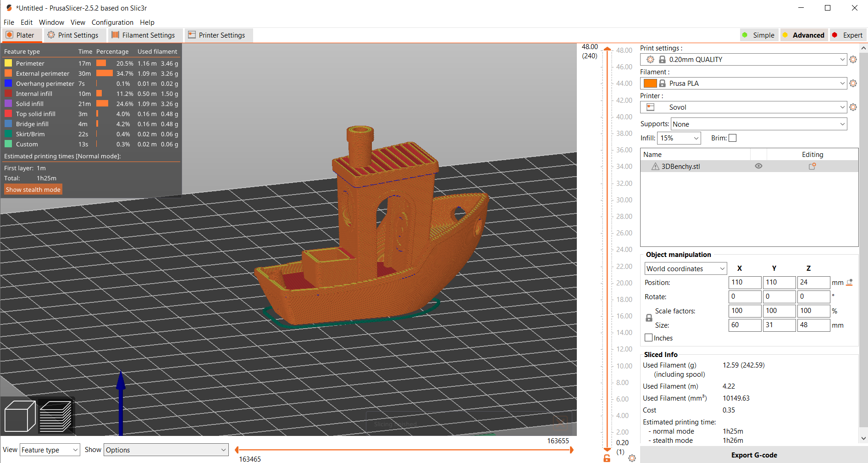Open the Infill percentage dropdown
Screen dimensions: 868x463
point(679,138)
